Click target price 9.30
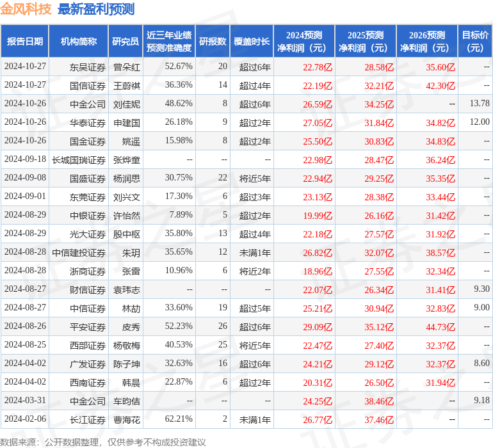 pos(481,289)
